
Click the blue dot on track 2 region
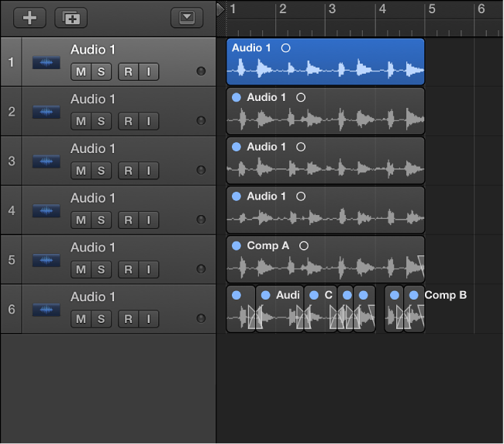coord(236,98)
